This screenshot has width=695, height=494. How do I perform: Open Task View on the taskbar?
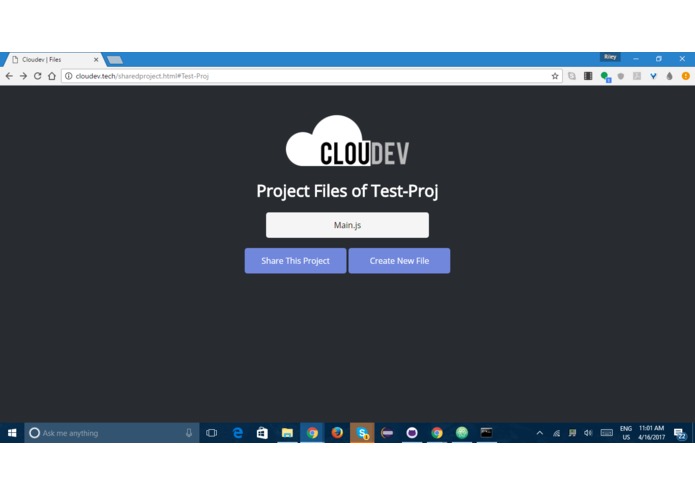211,433
